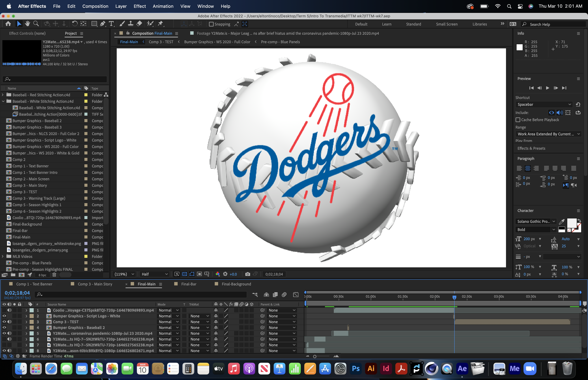The width and height of the screenshot is (588, 380).
Task: Select the Pen tool in toolbar
Action: tap(103, 24)
